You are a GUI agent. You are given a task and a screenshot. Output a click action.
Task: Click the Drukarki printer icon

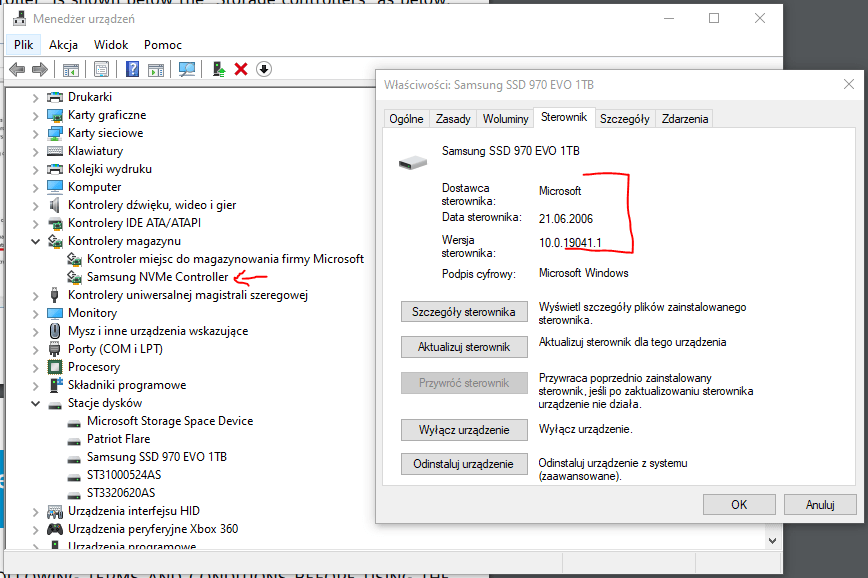point(55,97)
